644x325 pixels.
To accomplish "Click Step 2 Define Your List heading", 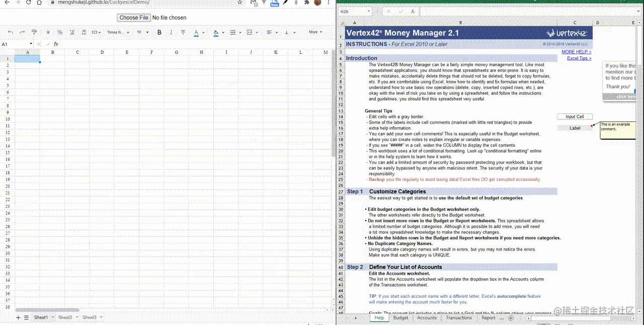I will [394, 267].
